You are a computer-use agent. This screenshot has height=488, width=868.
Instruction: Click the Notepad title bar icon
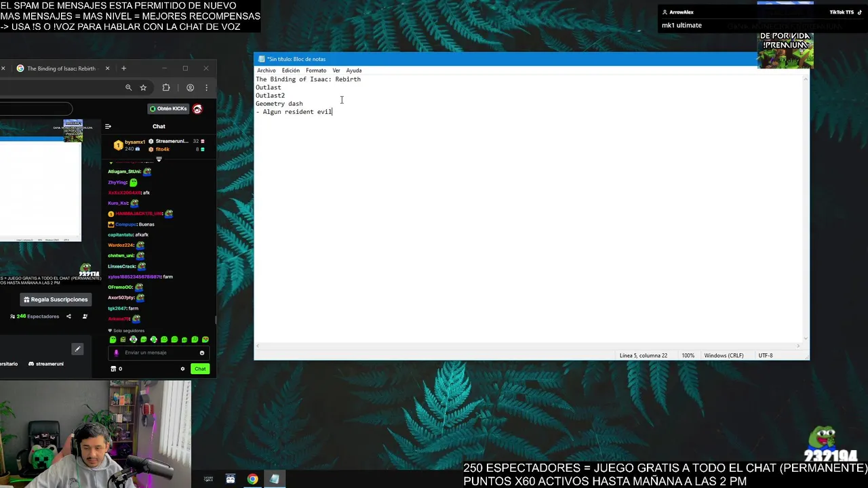261,59
